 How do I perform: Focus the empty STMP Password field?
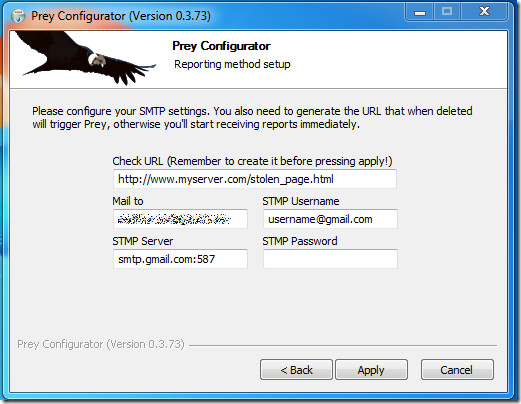coord(330,259)
